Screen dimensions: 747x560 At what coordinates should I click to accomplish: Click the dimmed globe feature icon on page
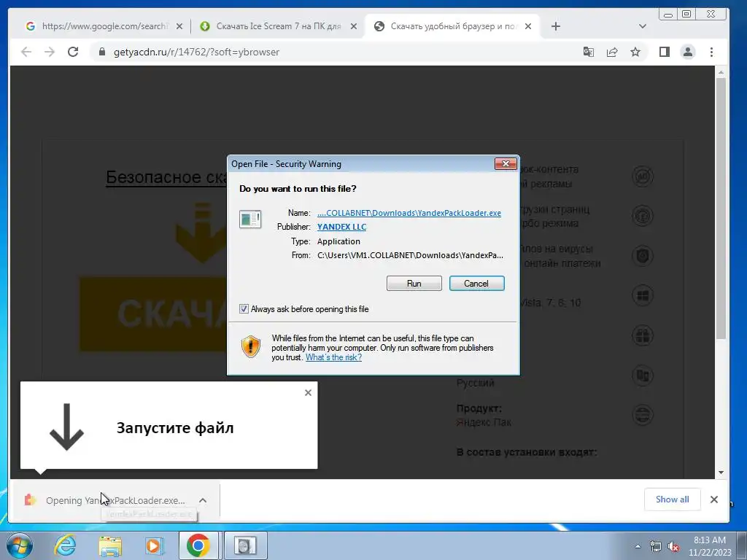[642, 414]
